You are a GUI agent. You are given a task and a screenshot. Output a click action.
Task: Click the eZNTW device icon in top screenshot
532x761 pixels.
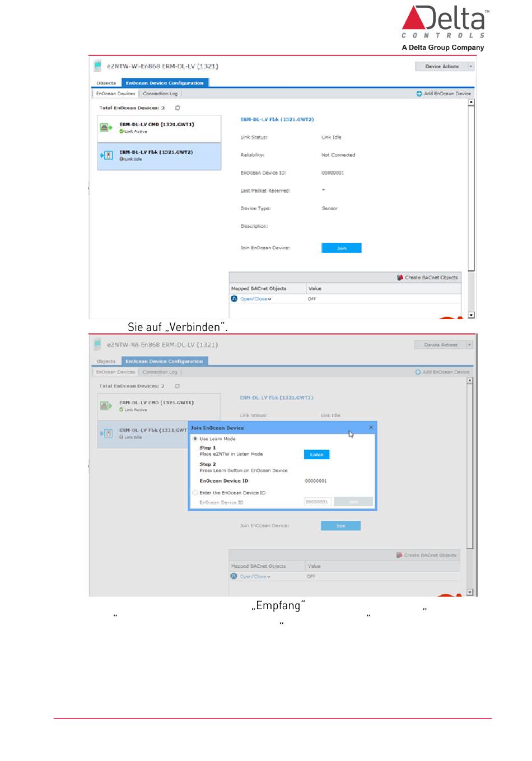(x=97, y=66)
